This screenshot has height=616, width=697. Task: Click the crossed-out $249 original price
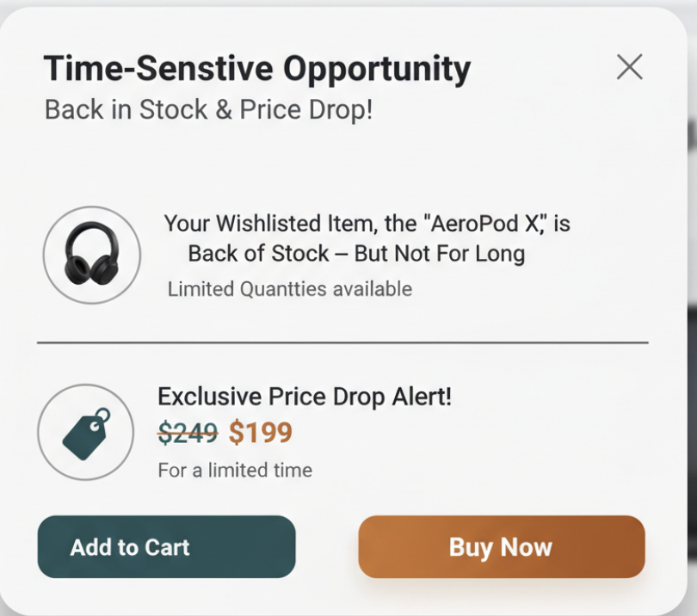click(x=188, y=433)
